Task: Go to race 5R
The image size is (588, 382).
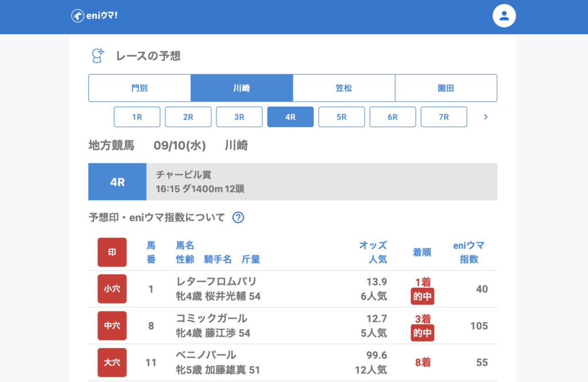Action: click(x=342, y=117)
